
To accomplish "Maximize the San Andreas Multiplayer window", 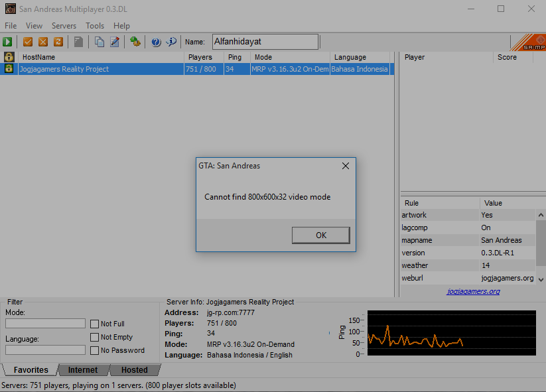I will [x=501, y=9].
